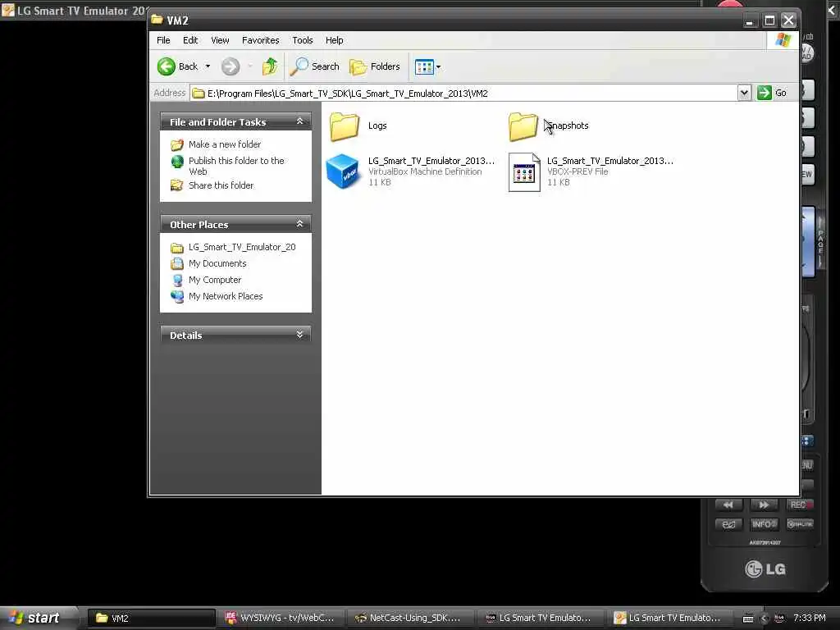Click Make a new folder link
840x630 pixels.
(225, 144)
